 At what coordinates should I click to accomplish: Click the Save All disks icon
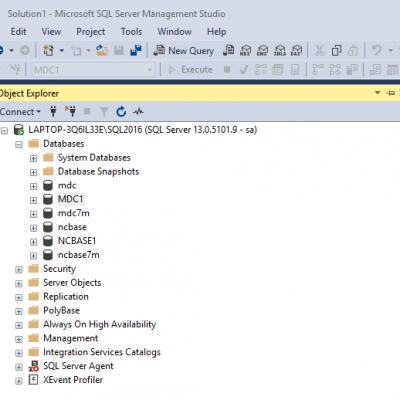coord(136,51)
